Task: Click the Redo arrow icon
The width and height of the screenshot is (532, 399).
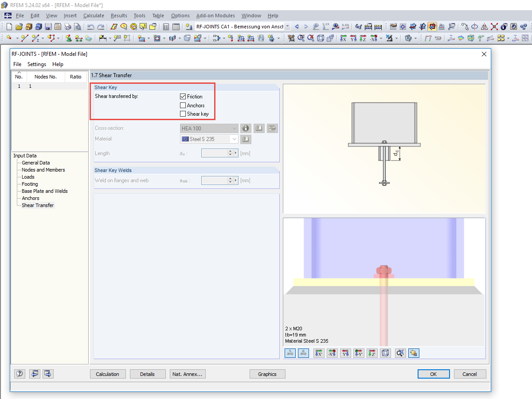Action: [x=101, y=27]
